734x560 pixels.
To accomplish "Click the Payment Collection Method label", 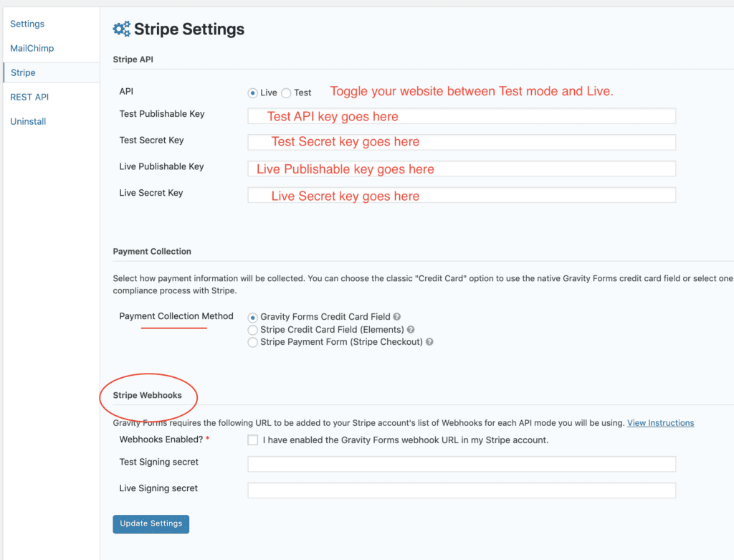I will tap(176, 316).
